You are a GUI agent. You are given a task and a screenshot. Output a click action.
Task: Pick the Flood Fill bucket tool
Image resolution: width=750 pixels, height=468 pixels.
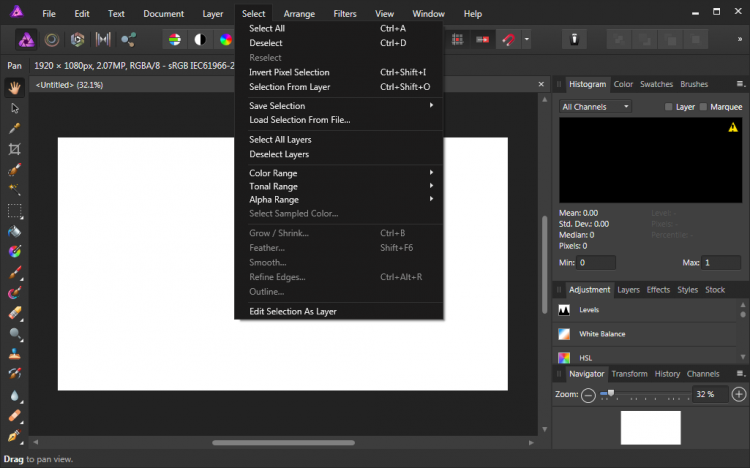[x=15, y=231]
